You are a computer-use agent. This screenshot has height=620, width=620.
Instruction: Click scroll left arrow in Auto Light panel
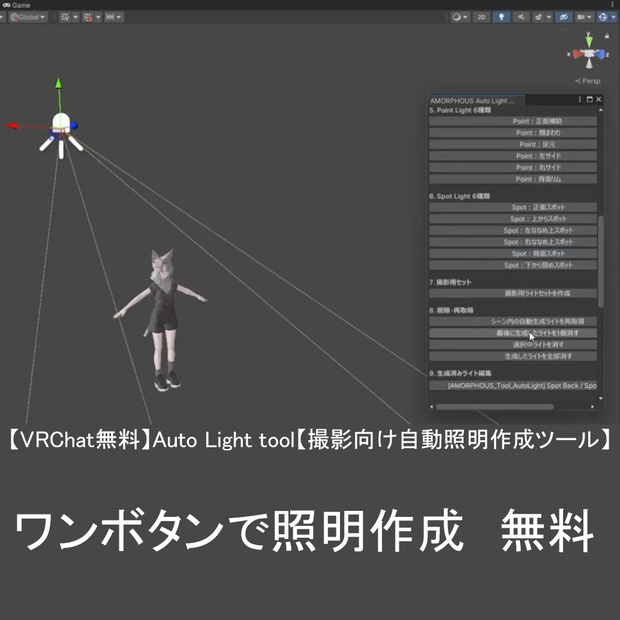point(431,406)
